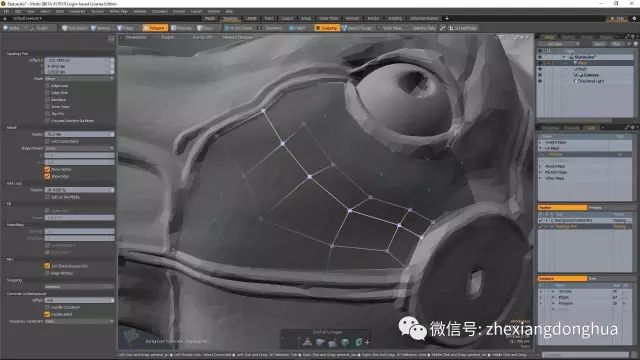
Task: Open the Select menu in menu bar
Action: (45, 11)
